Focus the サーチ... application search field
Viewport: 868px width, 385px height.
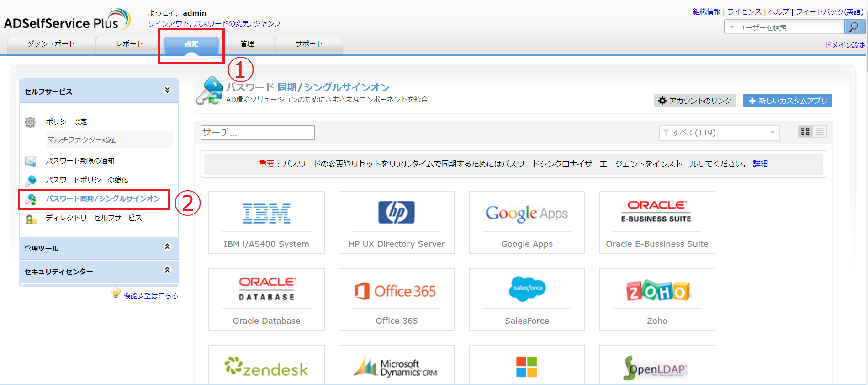click(258, 133)
